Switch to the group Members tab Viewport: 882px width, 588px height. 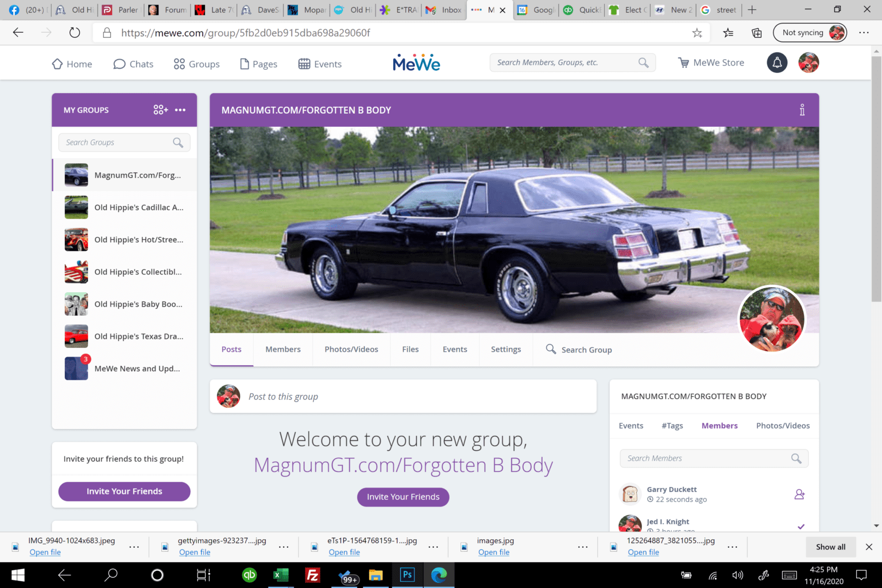(x=283, y=349)
